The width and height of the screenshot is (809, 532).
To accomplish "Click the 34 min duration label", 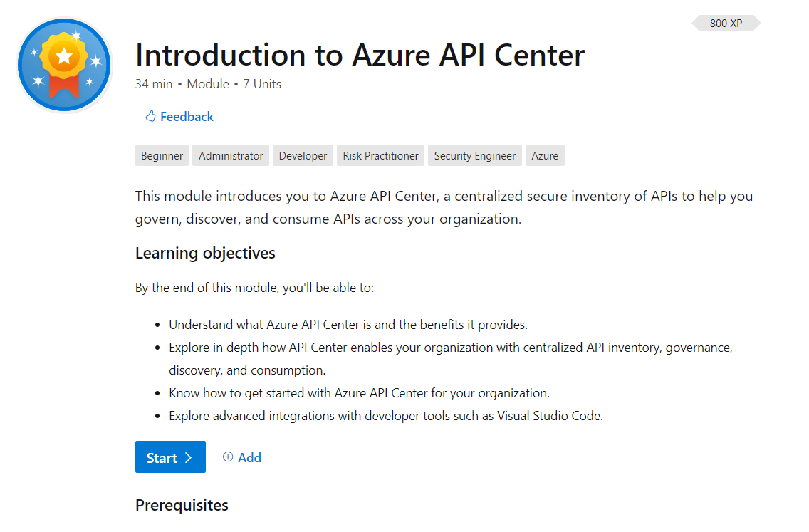I will tap(154, 83).
